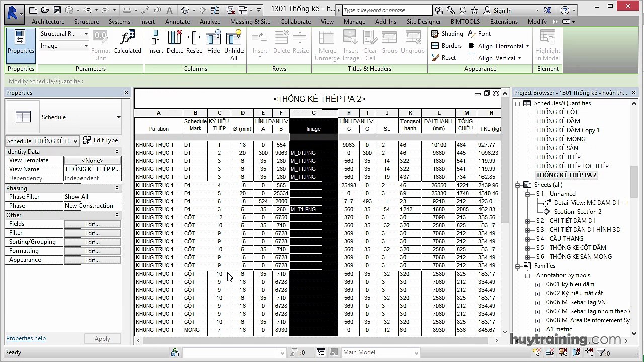
Task: Click the keyword search input field
Action: pos(386,10)
